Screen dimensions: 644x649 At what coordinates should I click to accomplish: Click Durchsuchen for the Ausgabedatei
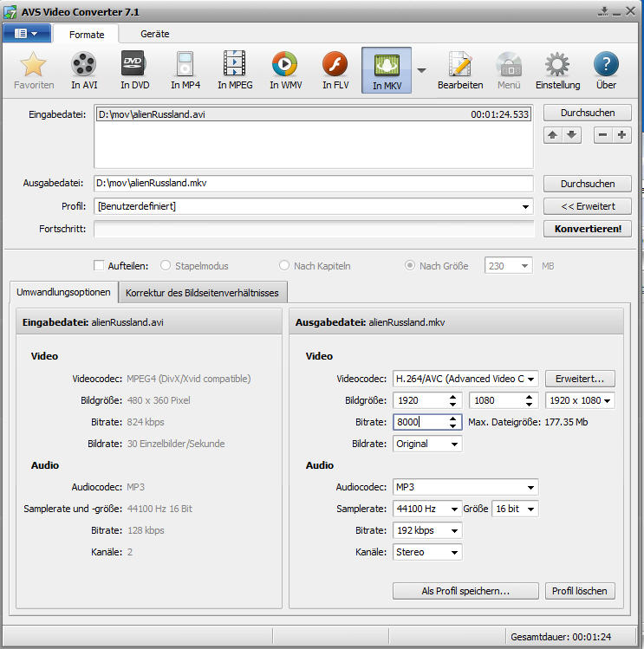[x=588, y=184]
